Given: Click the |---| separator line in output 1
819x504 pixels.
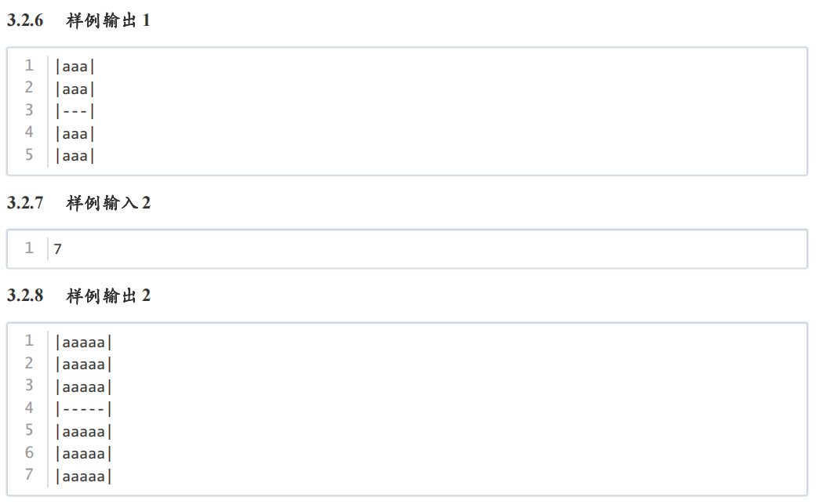Looking at the screenshot, I should click(75, 111).
